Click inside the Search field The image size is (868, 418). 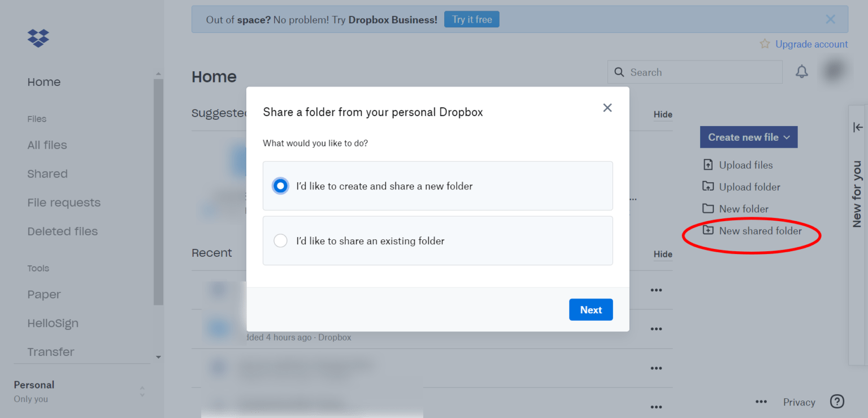(695, 72)
